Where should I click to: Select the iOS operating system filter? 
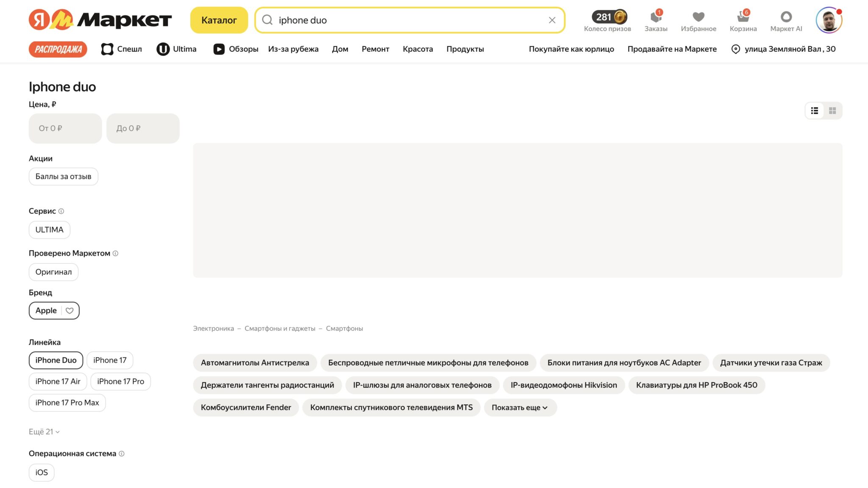tap(42, 473)
